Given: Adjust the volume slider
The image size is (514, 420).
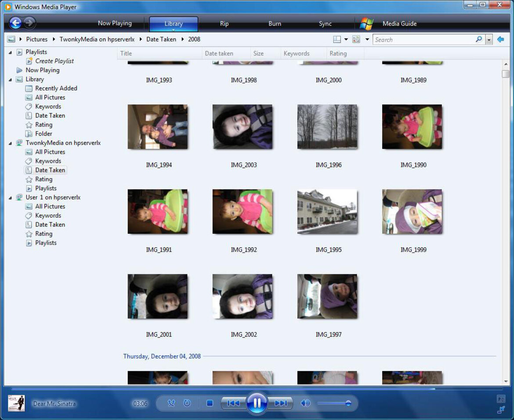Looking at the screenshot, I should (334, 403).
